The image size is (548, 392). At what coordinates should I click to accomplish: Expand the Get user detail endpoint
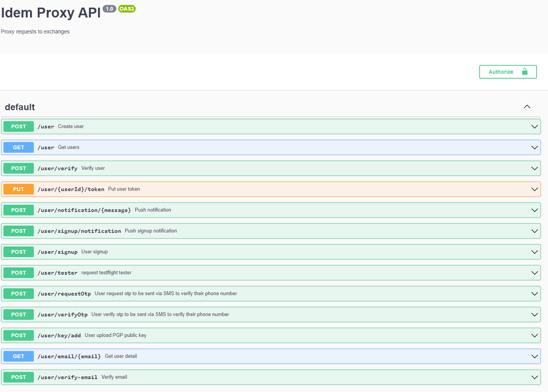[534, 356]
